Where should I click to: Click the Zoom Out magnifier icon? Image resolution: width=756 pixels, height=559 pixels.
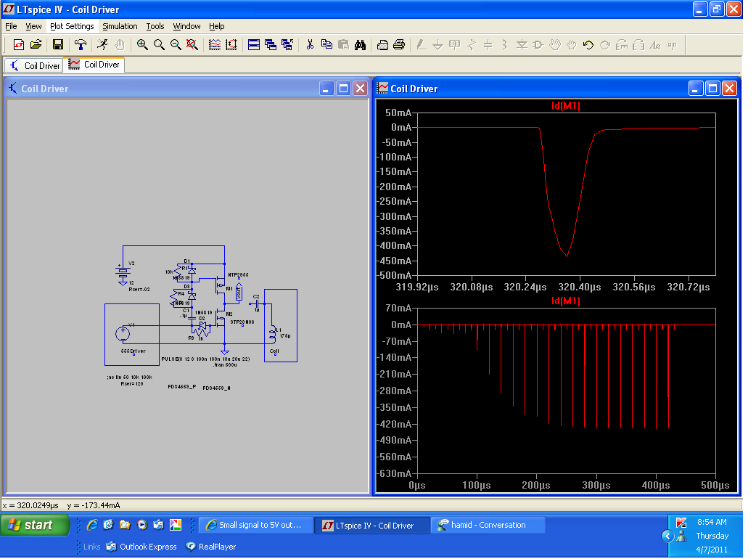click(176, 45)
